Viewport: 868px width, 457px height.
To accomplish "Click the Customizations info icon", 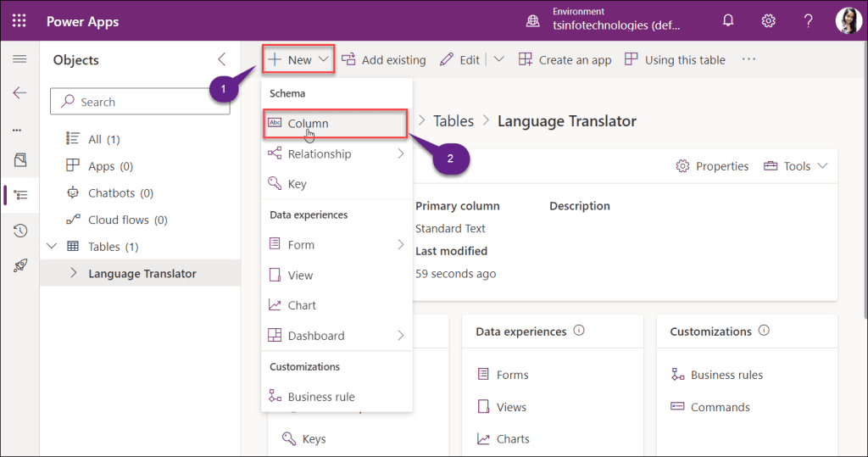I will pos(764,331).
